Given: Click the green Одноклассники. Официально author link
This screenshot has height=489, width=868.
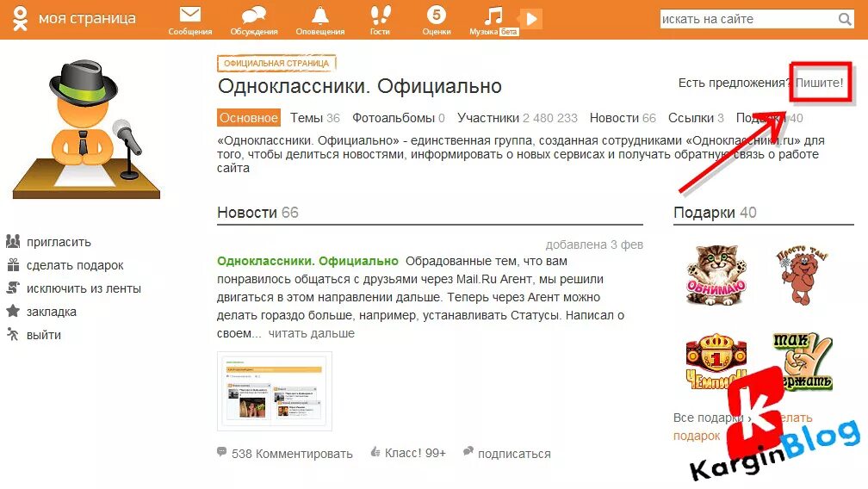Looking at the screenshot, I should [x=307, y=261].
